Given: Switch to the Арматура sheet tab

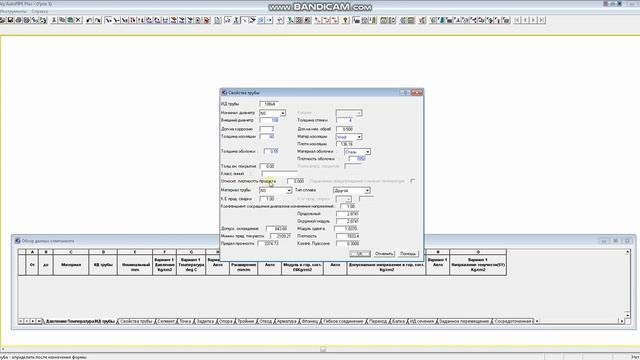Looking at the screenshot, I should point(287,321).
